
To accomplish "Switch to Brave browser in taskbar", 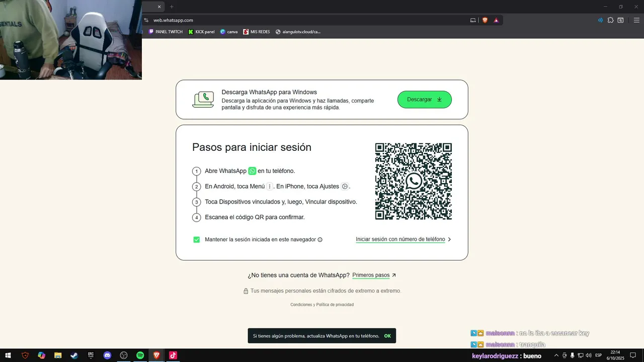I will pos(156,355).
